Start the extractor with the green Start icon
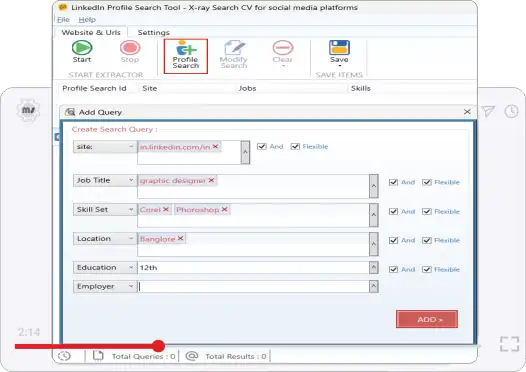Screen dimensions: 526x372 (x=82, y=48)
